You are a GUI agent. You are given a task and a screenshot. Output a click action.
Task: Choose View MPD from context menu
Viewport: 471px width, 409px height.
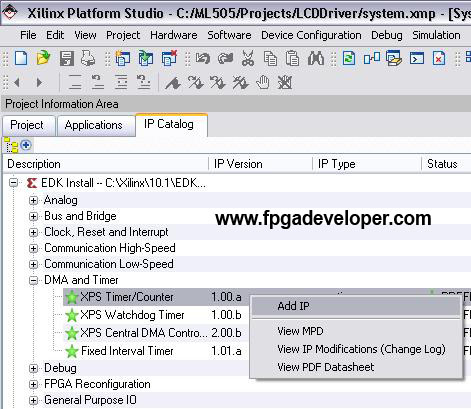coord(356,331)
